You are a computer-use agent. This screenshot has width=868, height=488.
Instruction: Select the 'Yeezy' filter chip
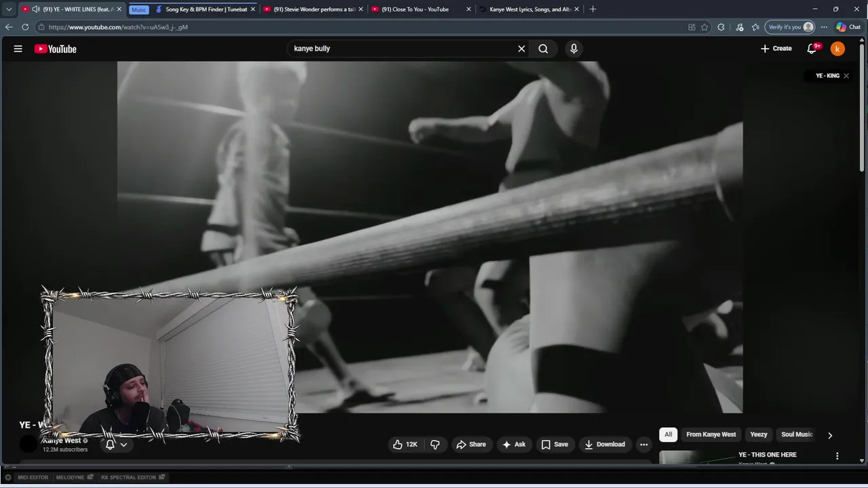pyautogui.click(x=758, y=434)
